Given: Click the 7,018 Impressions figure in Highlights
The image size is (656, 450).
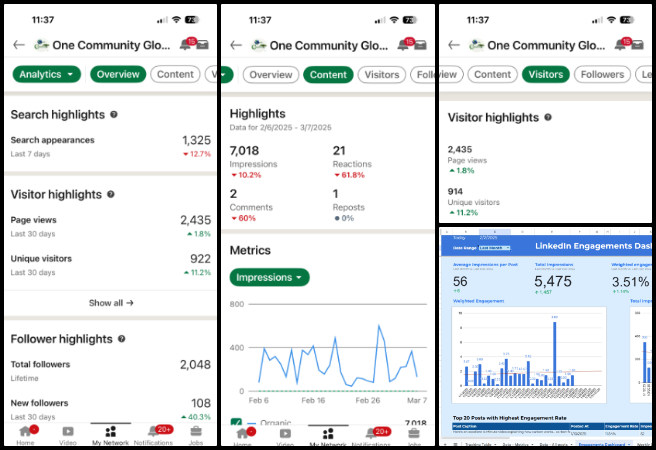Looking at the screenshot, I should pyautogui.click(x=244, y=151).
